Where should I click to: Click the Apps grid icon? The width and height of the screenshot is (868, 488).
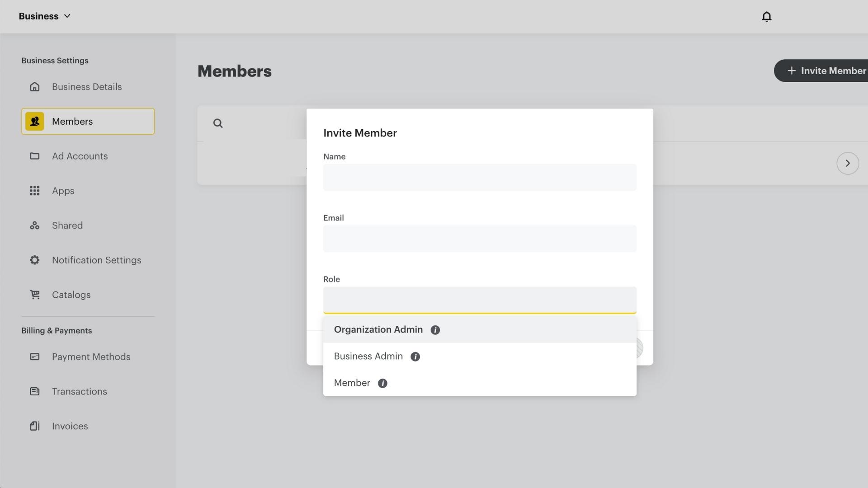pos(35,191)
